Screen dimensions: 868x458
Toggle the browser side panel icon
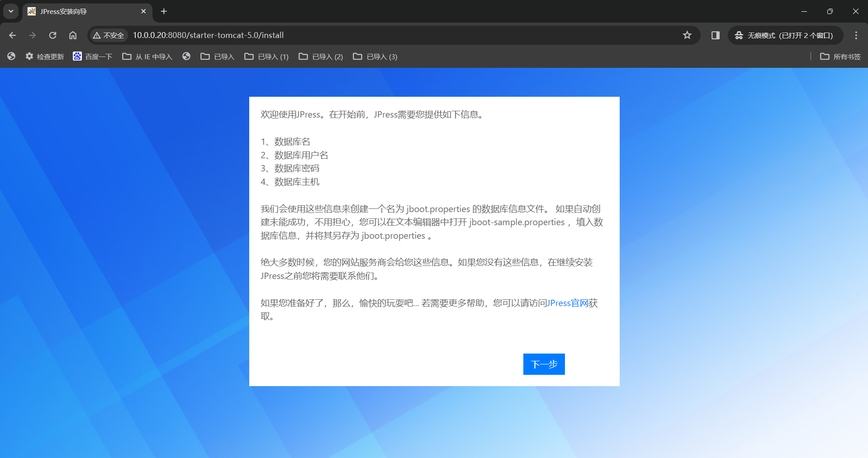click(x=715, y=35)
